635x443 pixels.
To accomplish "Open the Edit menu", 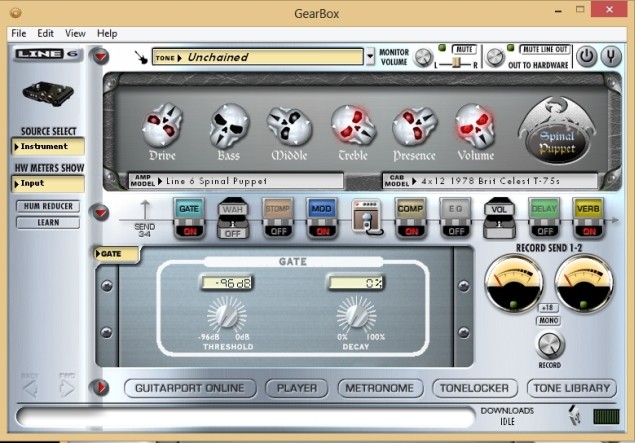I will [x=45, y=33].
